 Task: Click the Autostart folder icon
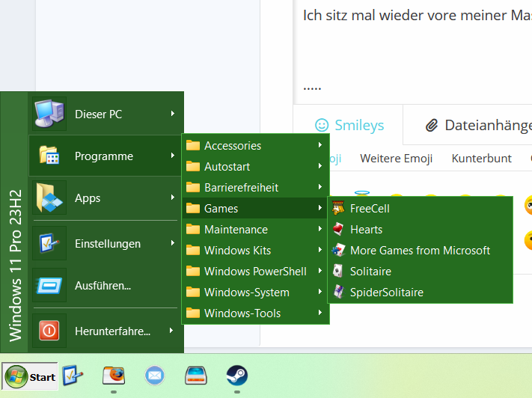(193, 166)
